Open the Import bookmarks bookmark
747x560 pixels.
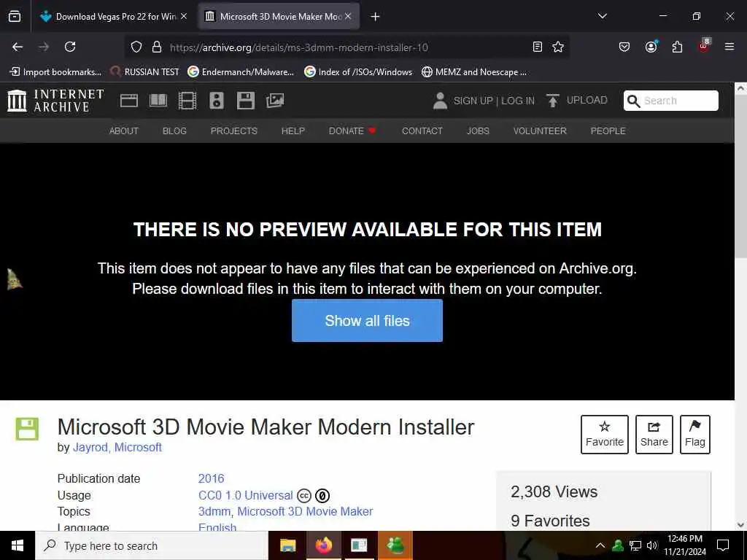click(55, 72)
